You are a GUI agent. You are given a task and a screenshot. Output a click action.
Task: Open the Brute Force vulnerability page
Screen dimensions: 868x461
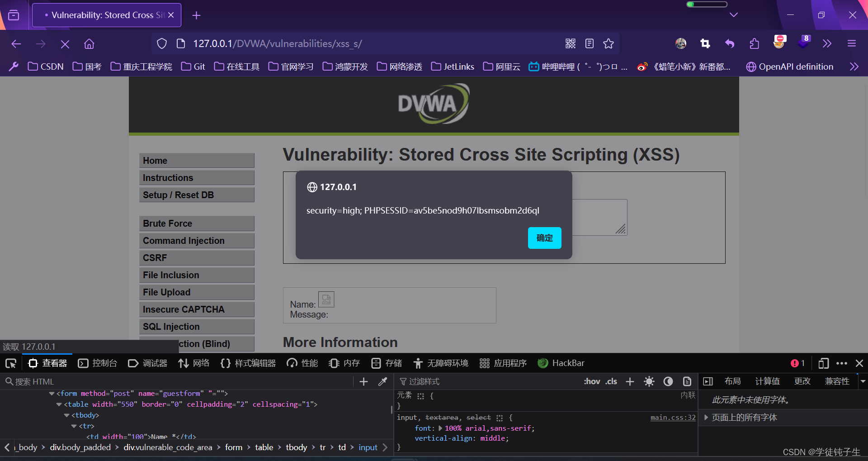pyautogui.click(x=197, y=223)
